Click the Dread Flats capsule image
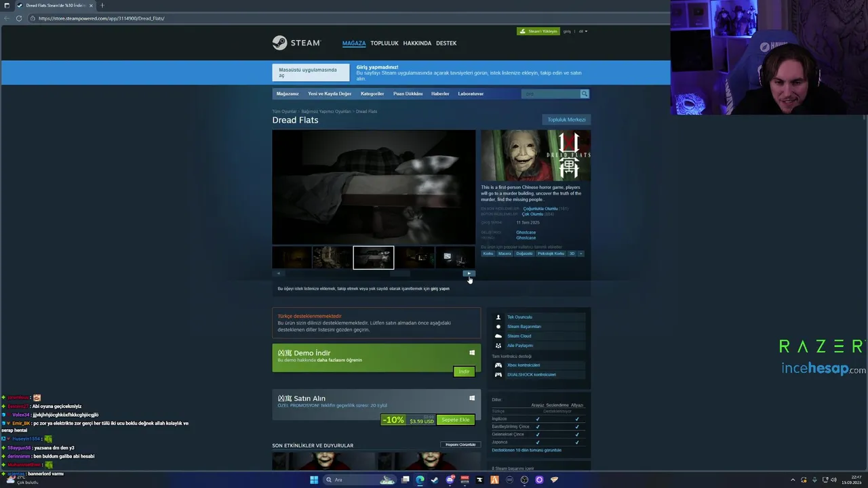This screenshot has width=868, height=488. (x=536, y=155)
